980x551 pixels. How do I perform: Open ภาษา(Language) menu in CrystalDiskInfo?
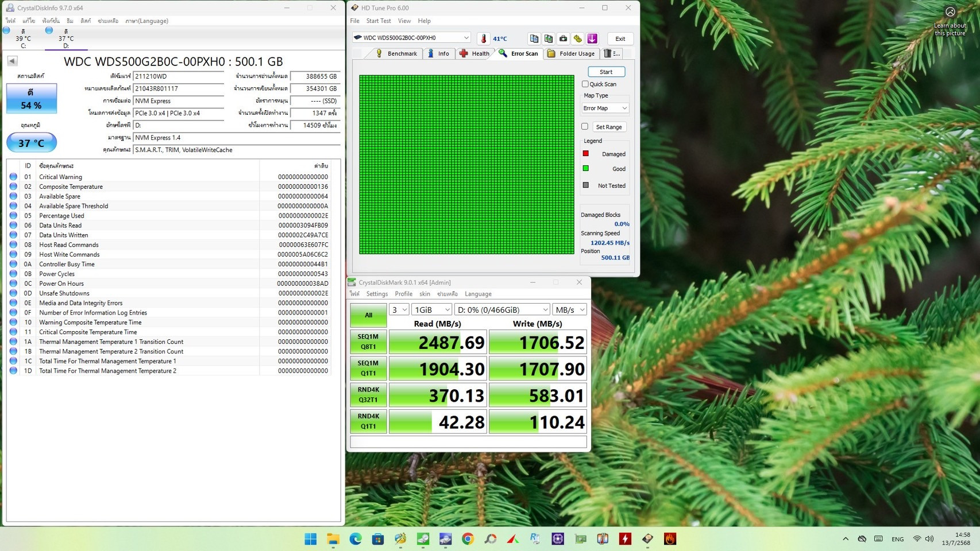click(147, 21)
